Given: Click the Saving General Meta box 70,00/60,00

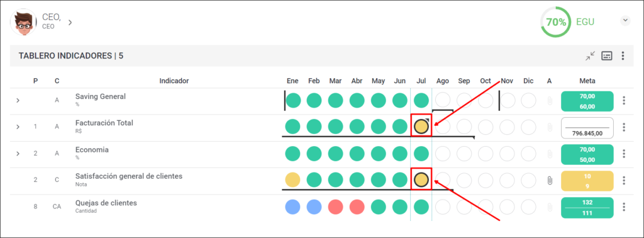Looking at the screenshot, I should click(x=587, y=101).
